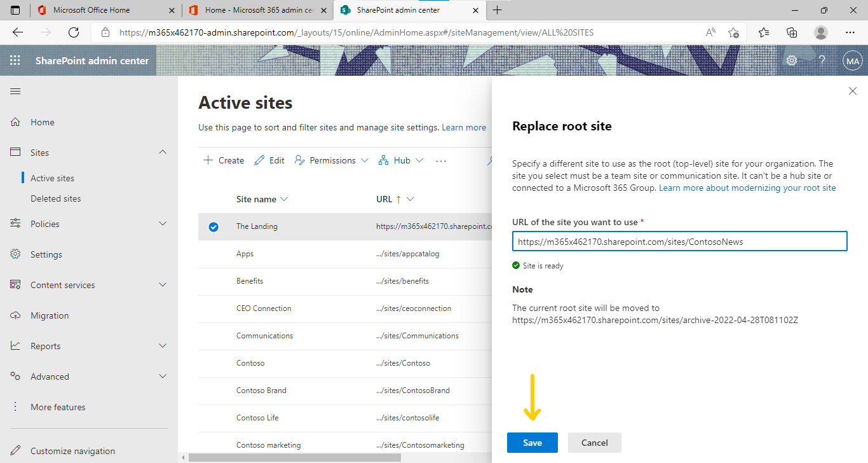Open the SharePoint admin center settings gear

(791, 60)
